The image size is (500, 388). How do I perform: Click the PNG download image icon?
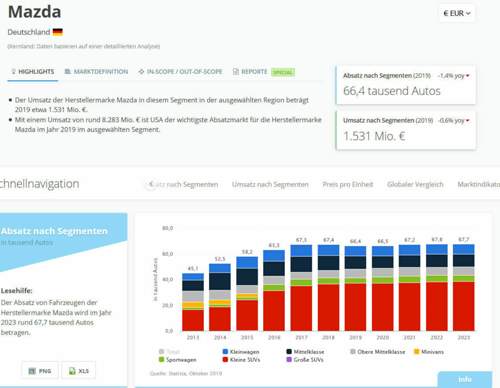click(32, 371)
